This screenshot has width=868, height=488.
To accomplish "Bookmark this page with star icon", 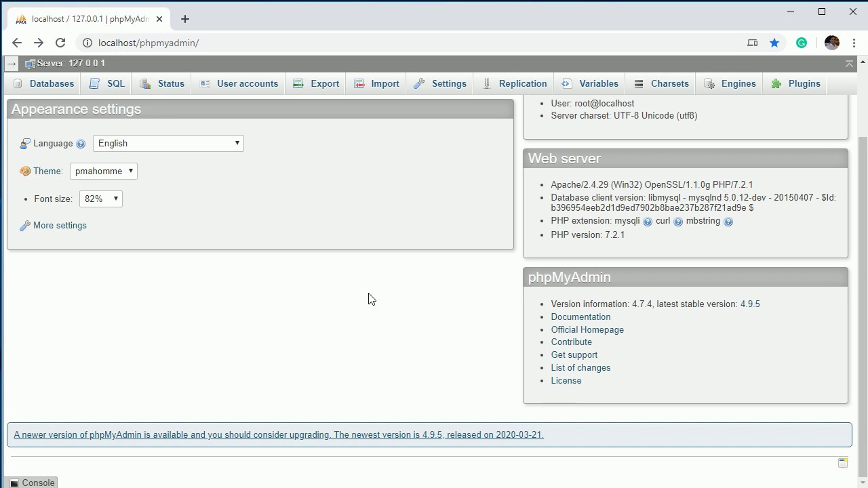I will tap(774, 43).
